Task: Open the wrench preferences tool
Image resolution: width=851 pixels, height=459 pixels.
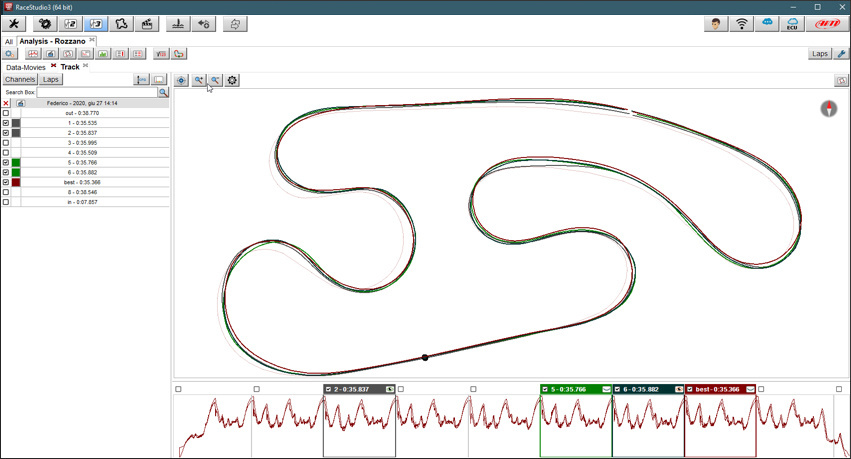Action: click(14, 23)
